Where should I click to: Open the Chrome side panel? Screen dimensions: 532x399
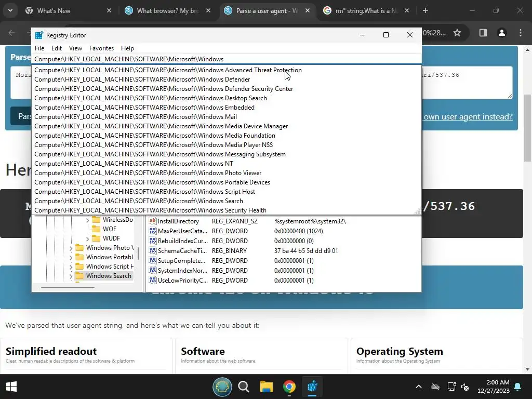click(x=483, y=33)
